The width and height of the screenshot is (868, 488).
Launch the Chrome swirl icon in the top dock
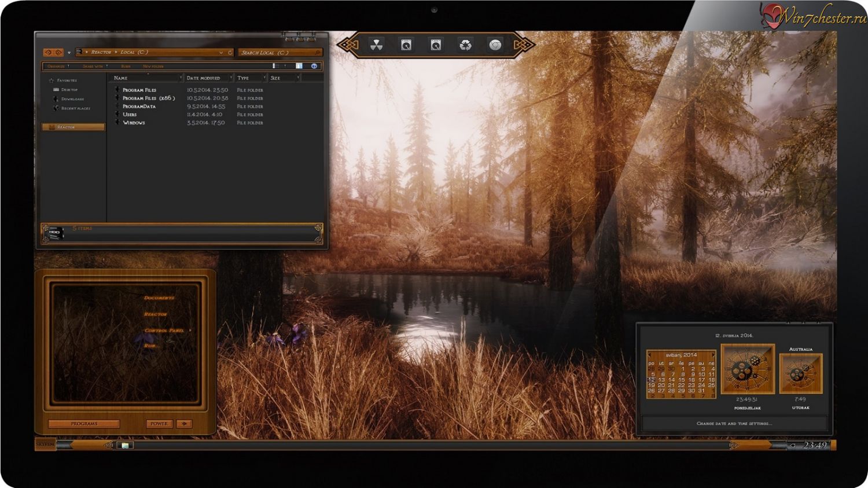click(x=495, y=45)
